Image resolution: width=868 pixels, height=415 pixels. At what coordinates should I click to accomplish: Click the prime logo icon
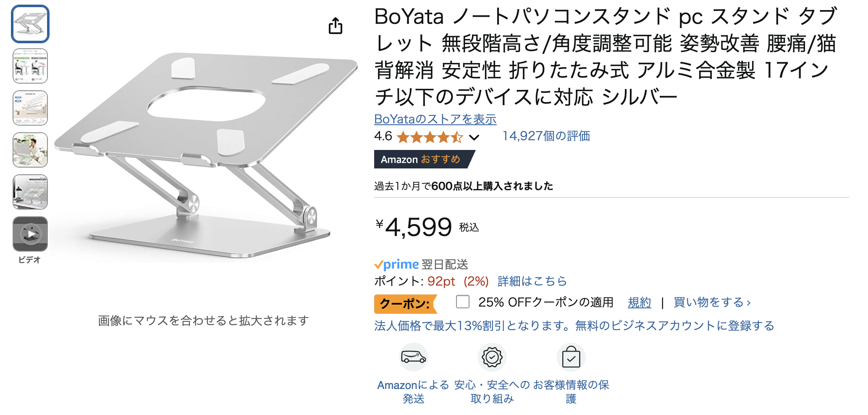pyautogui.click(x=397, y=265)
